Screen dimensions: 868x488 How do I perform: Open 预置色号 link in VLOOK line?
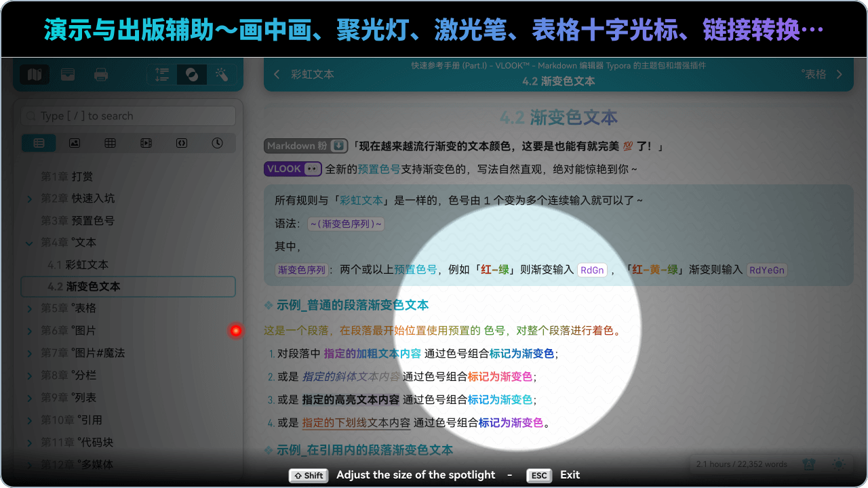pyautogui.click(x=379, y=169)
